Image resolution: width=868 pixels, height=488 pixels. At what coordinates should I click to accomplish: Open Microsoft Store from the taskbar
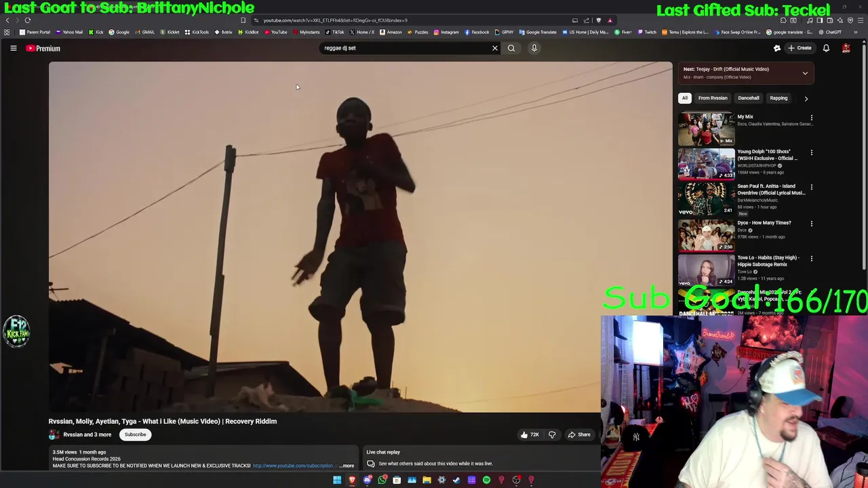[397, 480]
